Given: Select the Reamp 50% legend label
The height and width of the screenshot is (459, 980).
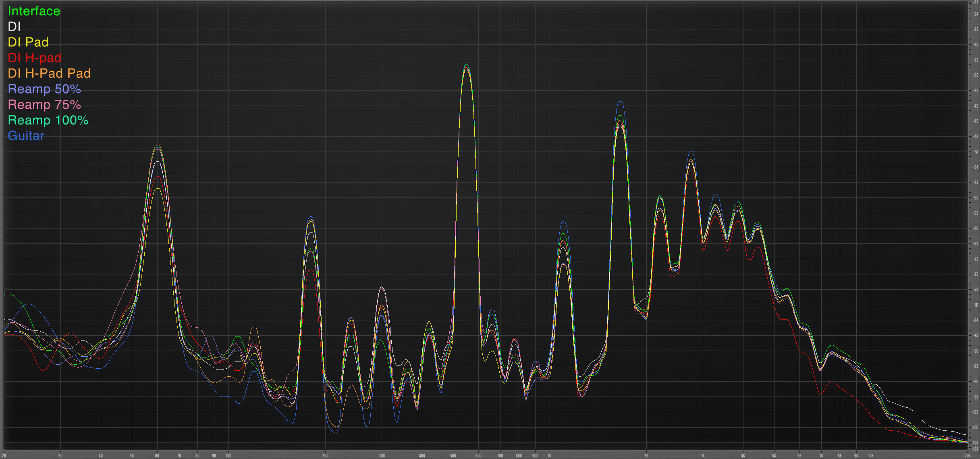Looking at the screenshot, I should [44, 89].
